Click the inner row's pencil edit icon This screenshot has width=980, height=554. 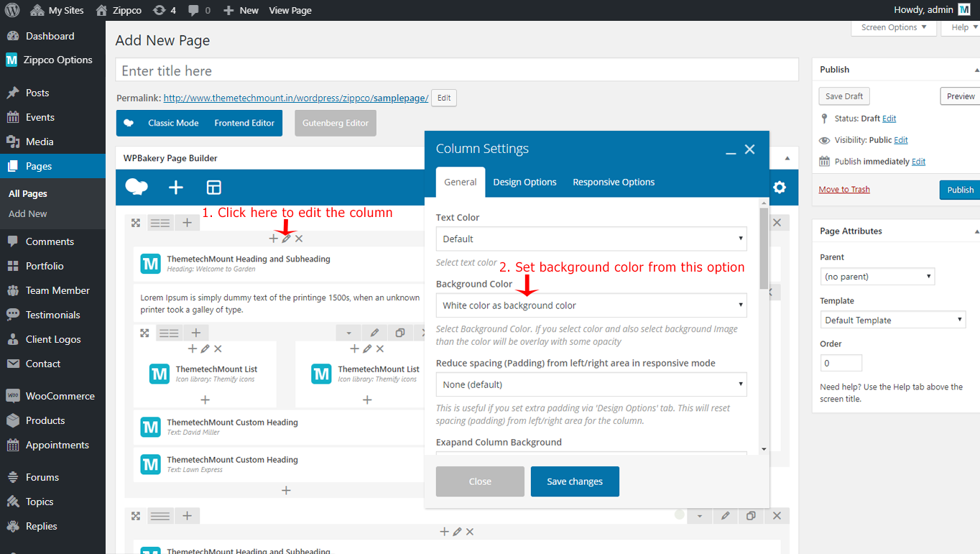point(374,333)
